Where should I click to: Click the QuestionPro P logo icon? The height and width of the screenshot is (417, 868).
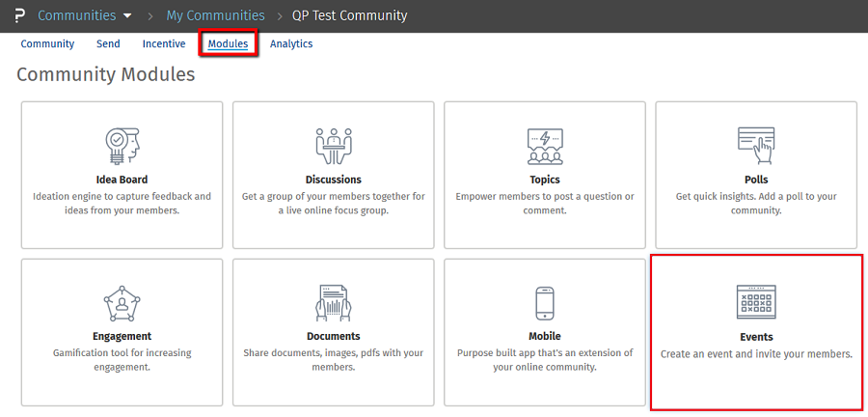coord(20,15)
